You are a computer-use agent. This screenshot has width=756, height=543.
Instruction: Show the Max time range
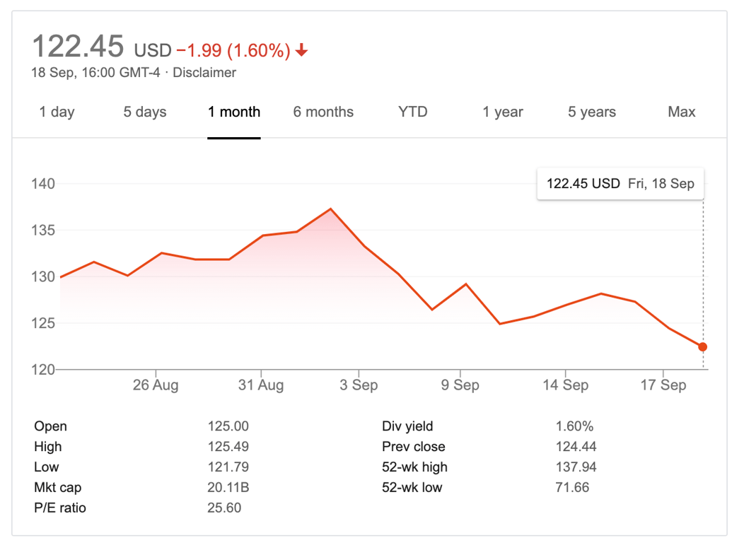tap(680, 112)
